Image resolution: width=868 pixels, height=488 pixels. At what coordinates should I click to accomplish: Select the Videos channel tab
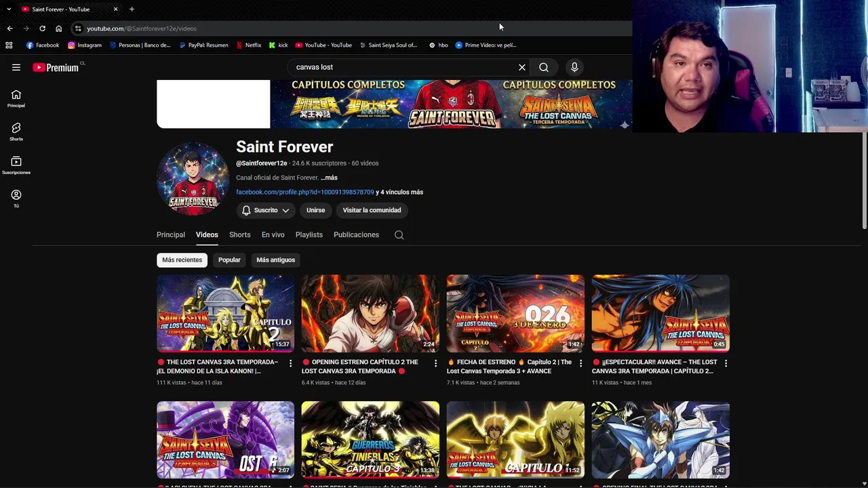pyautogui.click(x=207, y=235)
